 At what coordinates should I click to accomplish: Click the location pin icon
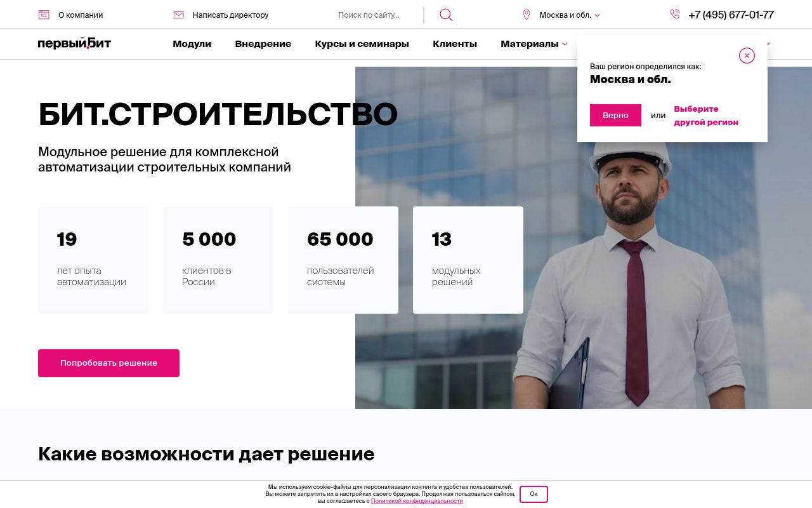click(x=526, y=15)
